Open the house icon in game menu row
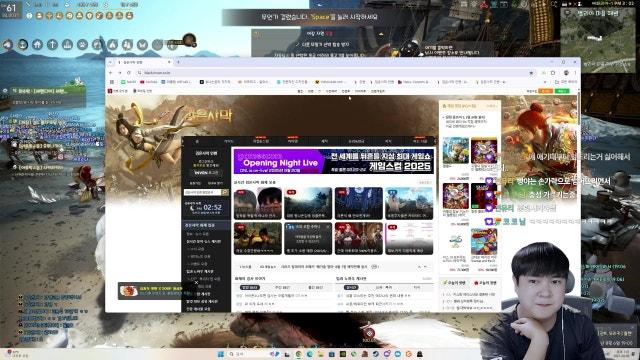This screenshot has width=640, height=360. pyautogui.click(x=38, y=44)
